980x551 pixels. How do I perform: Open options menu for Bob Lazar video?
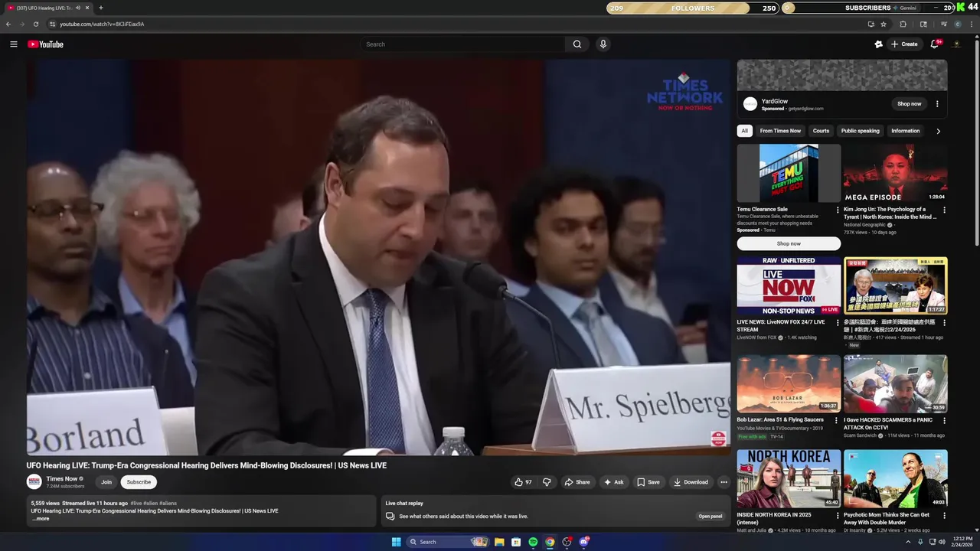[838, 421]
